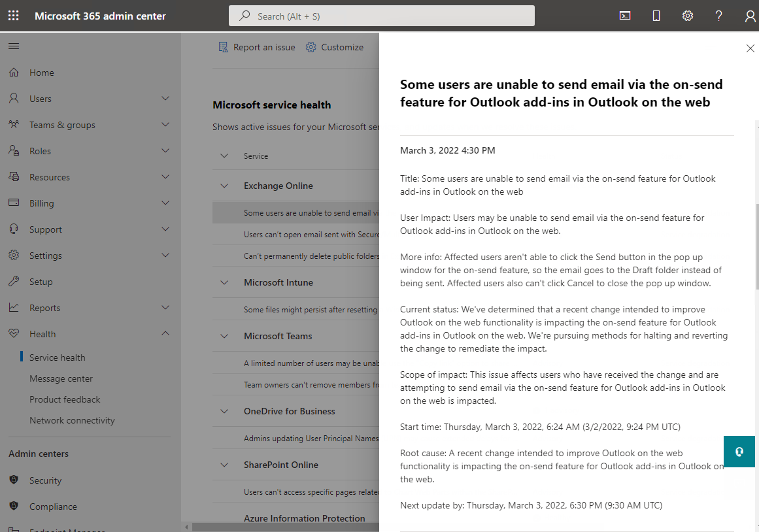Select Service health in the sidebar
Image resolution: width=759 pixels, height=532 pixels.
tap(56, 357)
